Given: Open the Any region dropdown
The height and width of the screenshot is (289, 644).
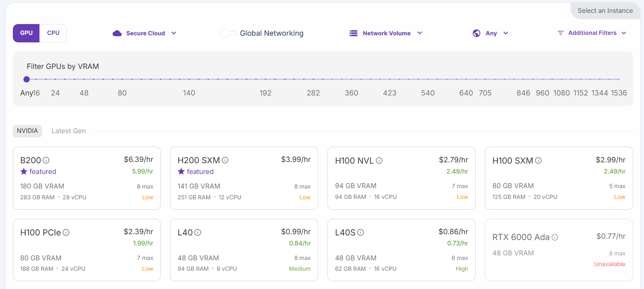Looking at the screenshot, I should [x=491, y=33].
